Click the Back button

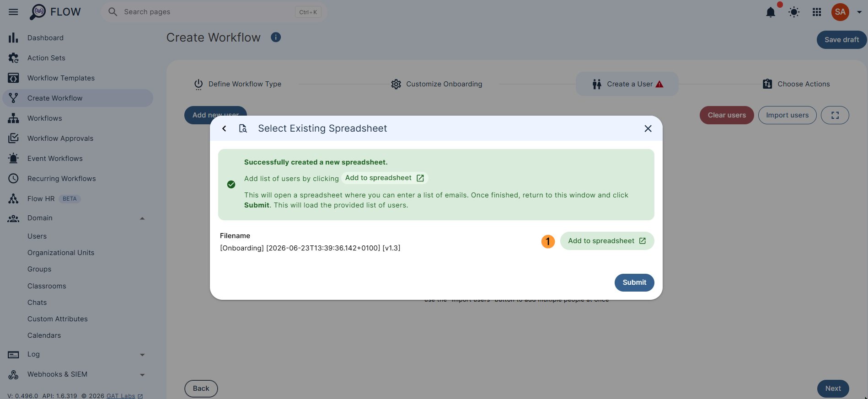[x=201, y=388]
